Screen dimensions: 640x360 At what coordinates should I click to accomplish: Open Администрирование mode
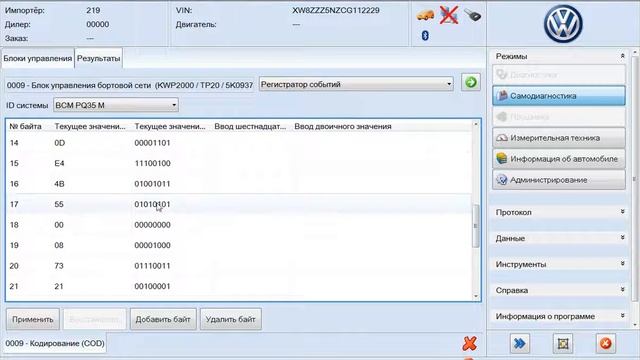(558, 180)
